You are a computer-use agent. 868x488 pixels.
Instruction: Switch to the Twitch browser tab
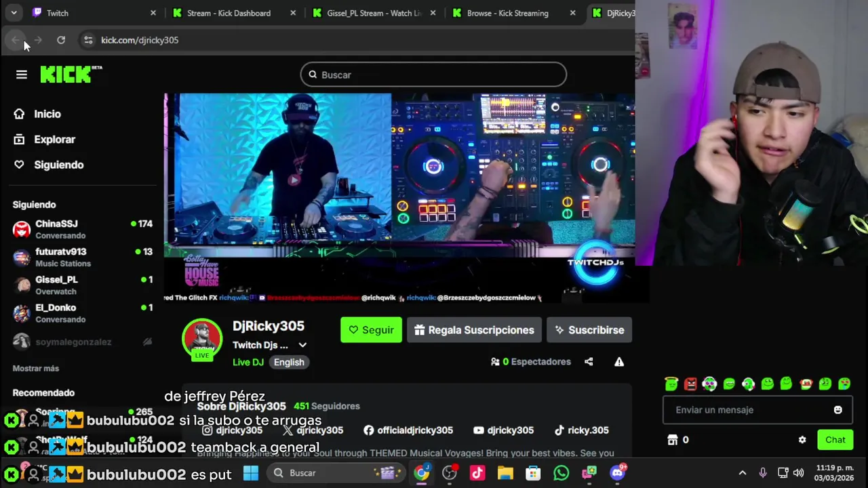(94, 13)
